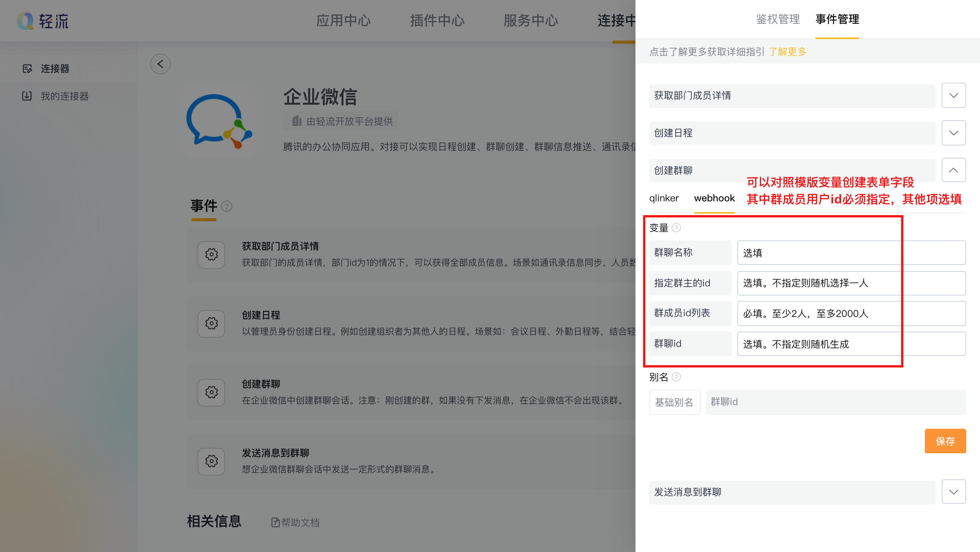The width and height of the screenshot is (980, 552).
Task: Click the 获取部门成员详情 event title
Action: pyautogui.click(x=280, y=246)
